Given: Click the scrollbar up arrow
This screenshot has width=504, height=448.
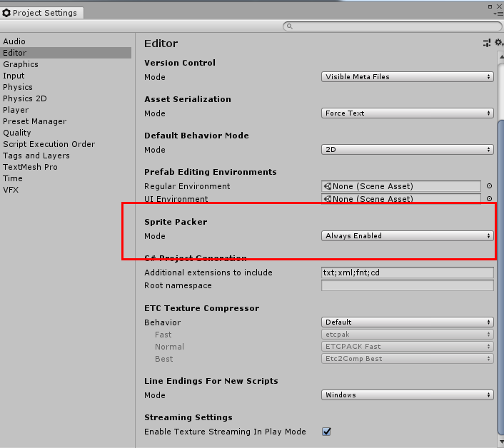Looking at the screenshot, I should pyautogui.click(x=501, y=57).
